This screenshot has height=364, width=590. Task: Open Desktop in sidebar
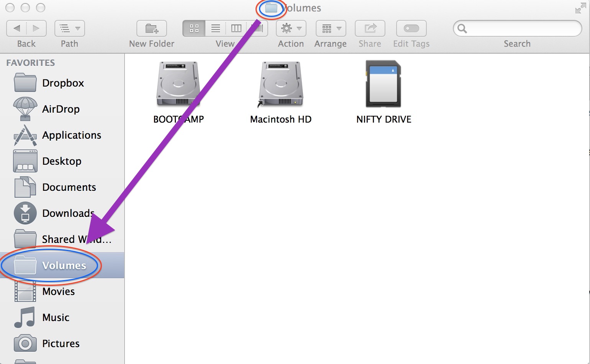click(62, 161)
